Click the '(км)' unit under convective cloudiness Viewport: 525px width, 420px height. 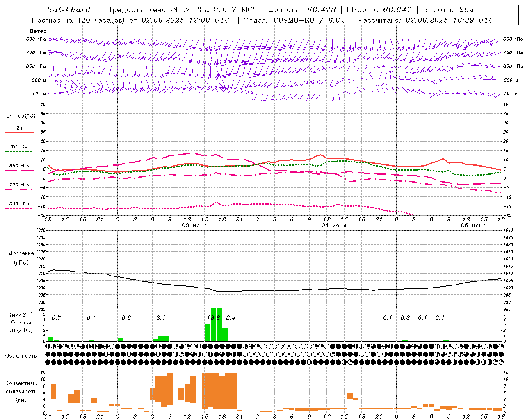21,399
